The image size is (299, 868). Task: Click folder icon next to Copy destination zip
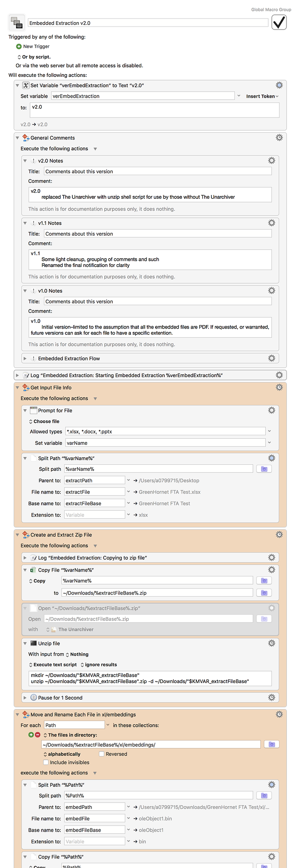tap(264, 592)
